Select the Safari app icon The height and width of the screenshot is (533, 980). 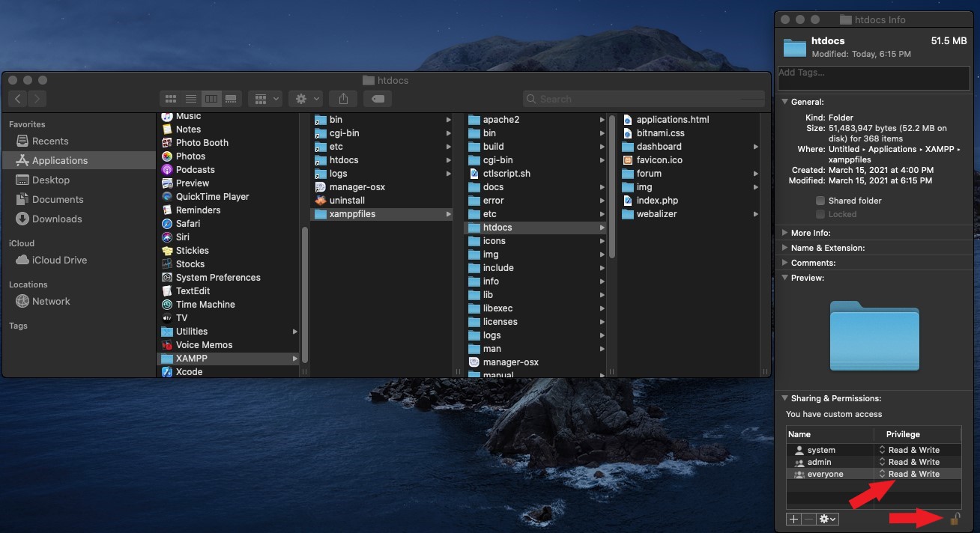167,223
